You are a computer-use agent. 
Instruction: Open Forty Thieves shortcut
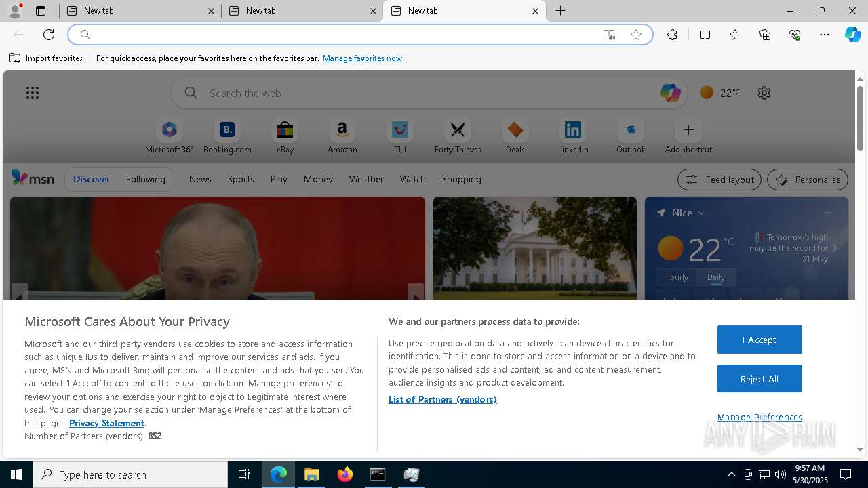pos(458,136)
